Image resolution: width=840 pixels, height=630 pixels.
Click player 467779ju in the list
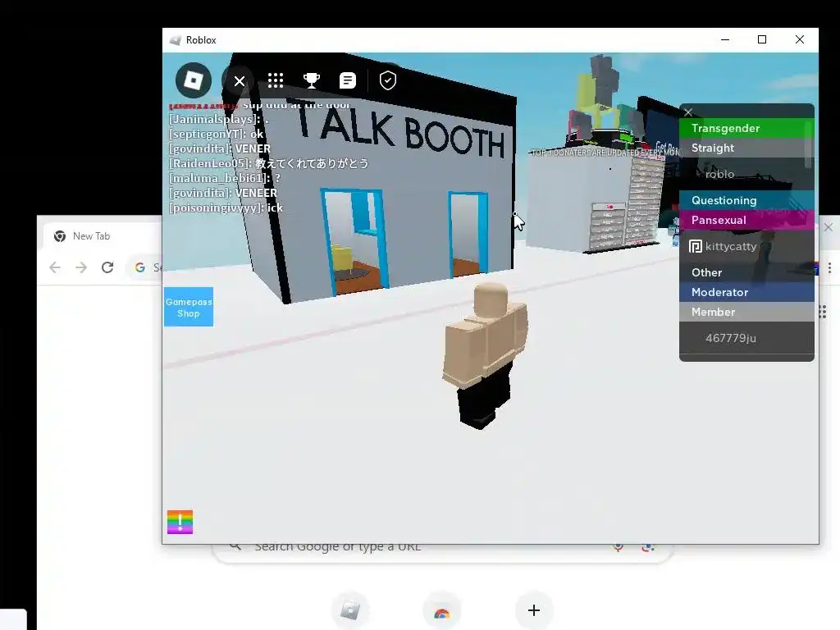[746, 338]
